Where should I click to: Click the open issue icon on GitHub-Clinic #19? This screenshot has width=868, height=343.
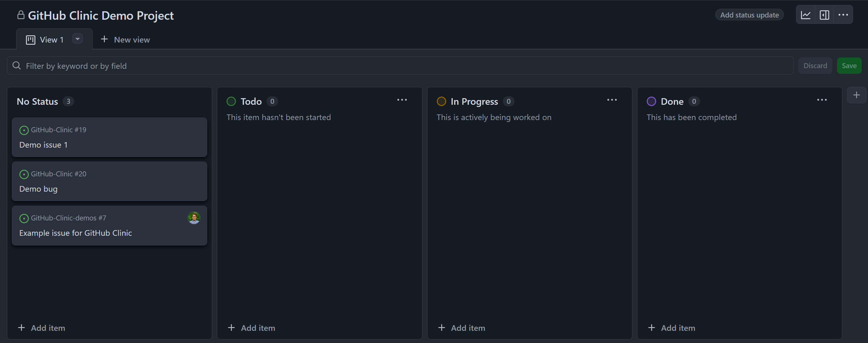pos(24,130)
